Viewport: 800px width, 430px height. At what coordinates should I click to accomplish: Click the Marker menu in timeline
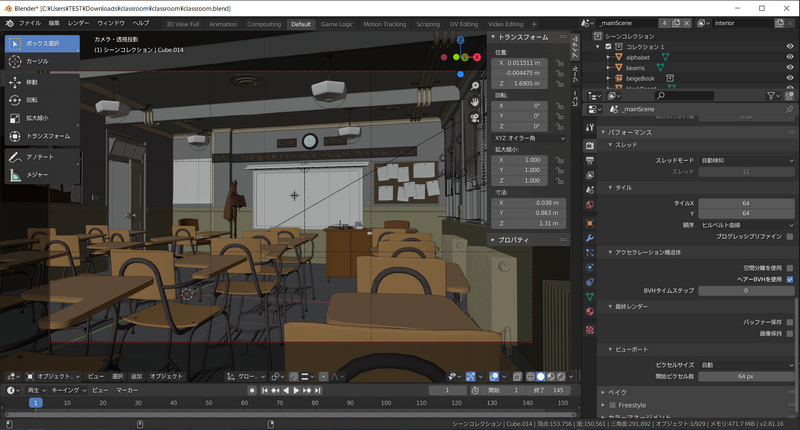point(127,389)
